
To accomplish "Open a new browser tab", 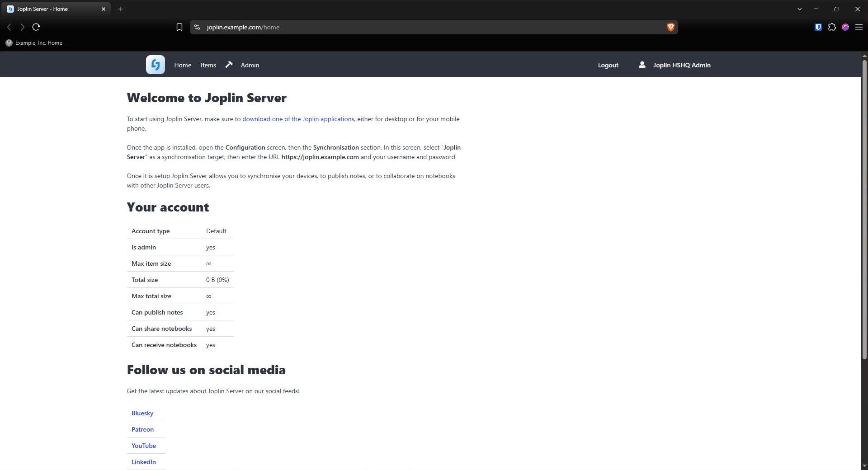I will 120,9.
